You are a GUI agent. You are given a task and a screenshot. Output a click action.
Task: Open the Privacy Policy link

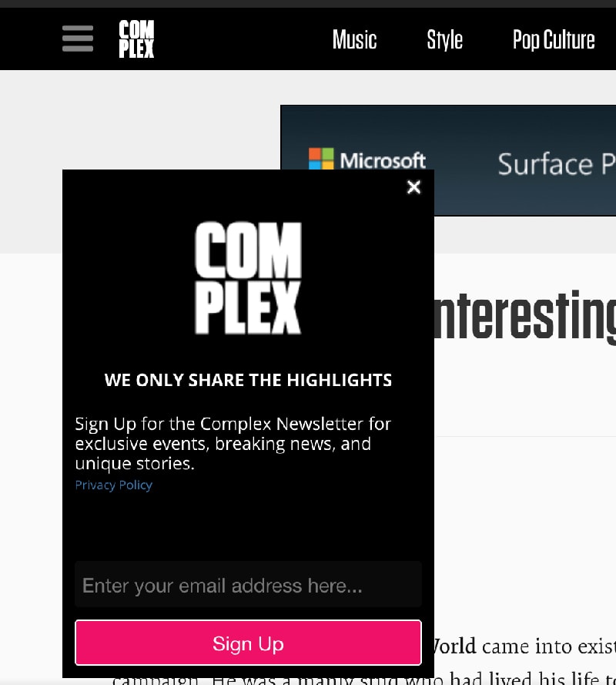(113, 485)
